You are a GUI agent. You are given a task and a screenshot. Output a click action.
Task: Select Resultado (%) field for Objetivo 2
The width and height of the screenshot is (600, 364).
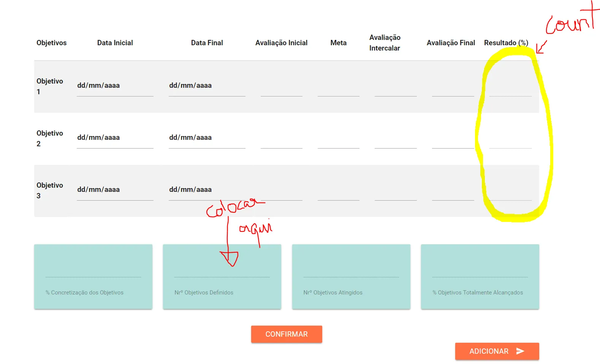click(510, 138)
